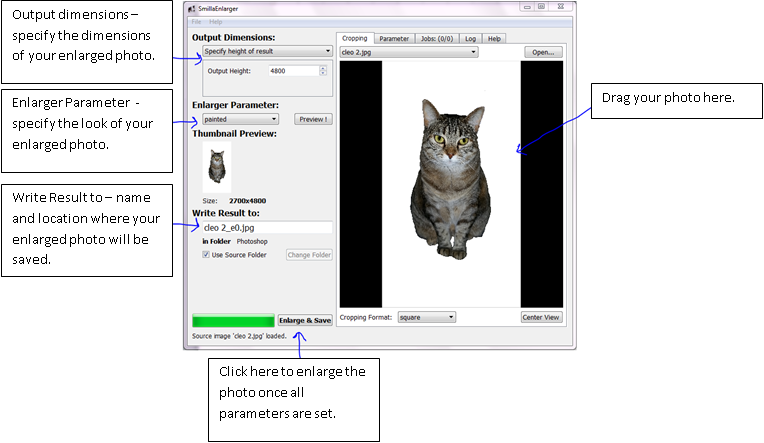Increase Output Height with the up arrow
Image resolution: width=764 pixels, height=443 pixels.
pyautogui.click(x=323, y=68)
